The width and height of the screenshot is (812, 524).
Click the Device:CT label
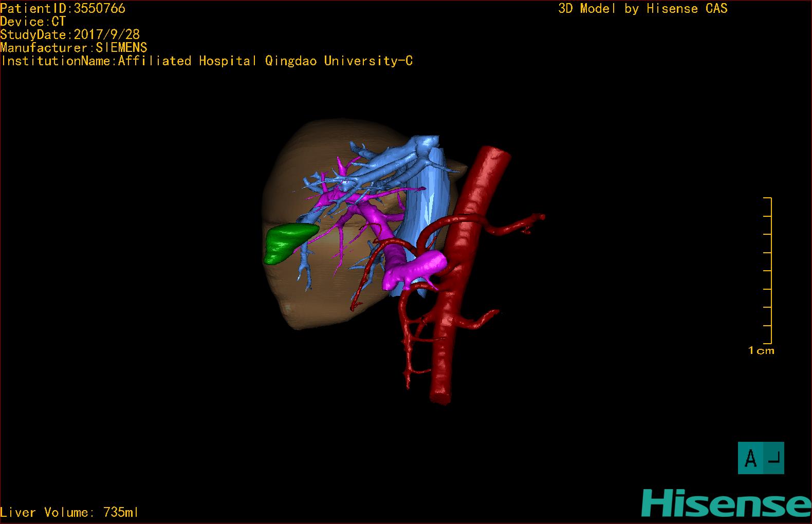(33, 22)
